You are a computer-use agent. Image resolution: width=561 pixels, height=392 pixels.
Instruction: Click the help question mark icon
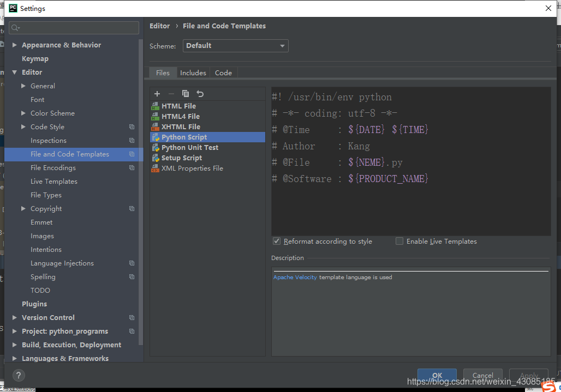coord(19,375)
